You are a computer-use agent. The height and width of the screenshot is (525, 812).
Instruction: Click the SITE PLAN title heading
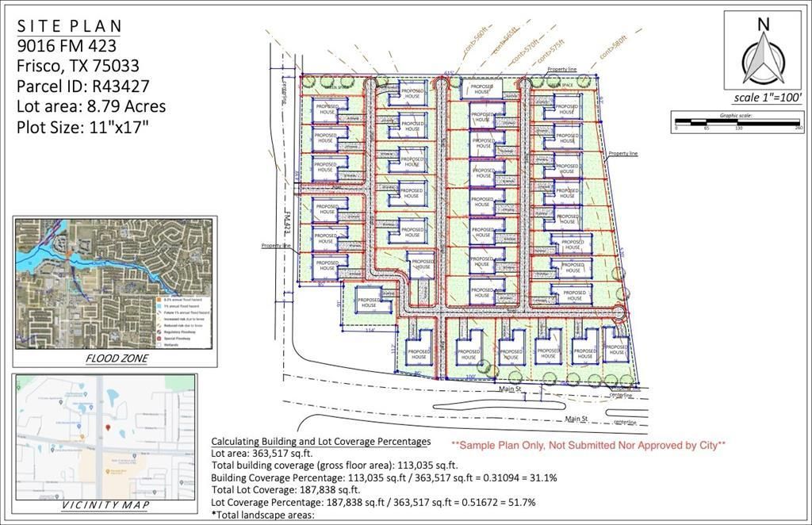point(69,26)
